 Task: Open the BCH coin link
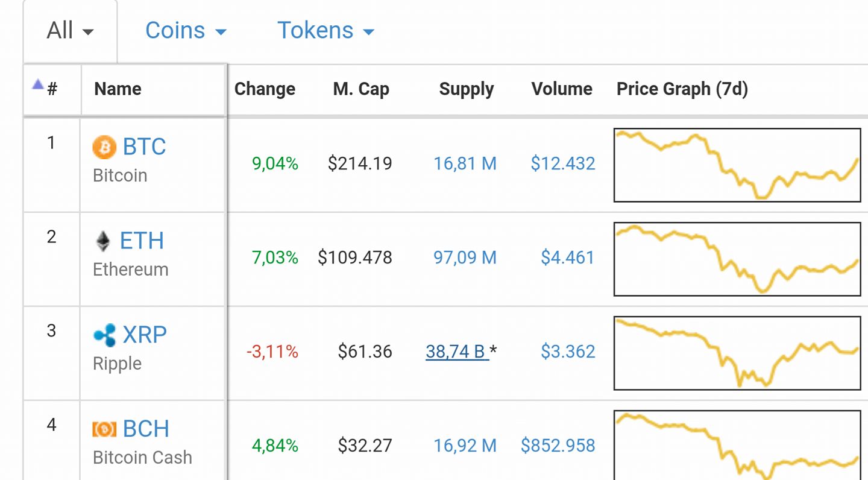click(x=146, y=429)
